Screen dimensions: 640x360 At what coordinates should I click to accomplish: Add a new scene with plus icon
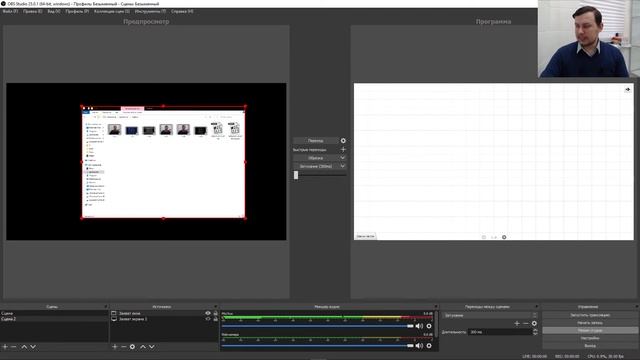pyautogui.click(x=5, y=347)
